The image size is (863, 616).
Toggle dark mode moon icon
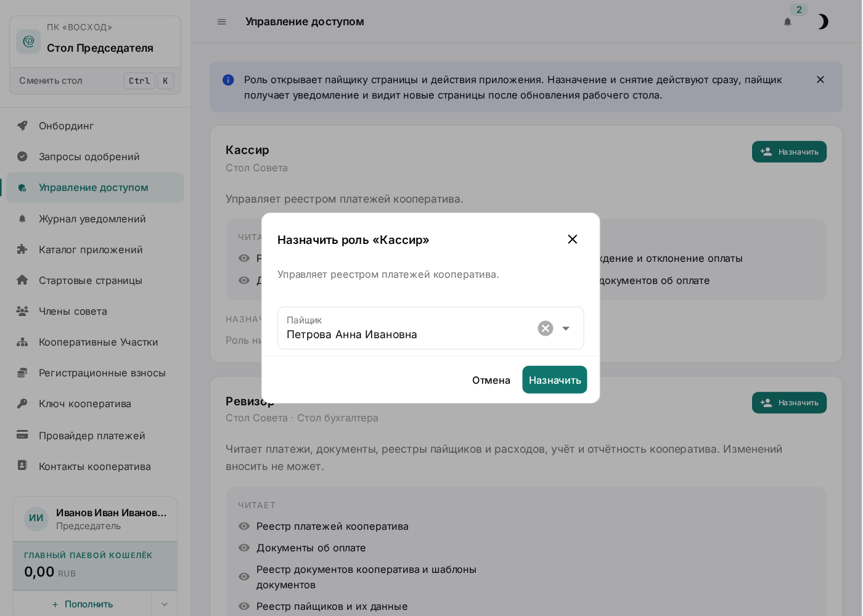click(822, 22)
